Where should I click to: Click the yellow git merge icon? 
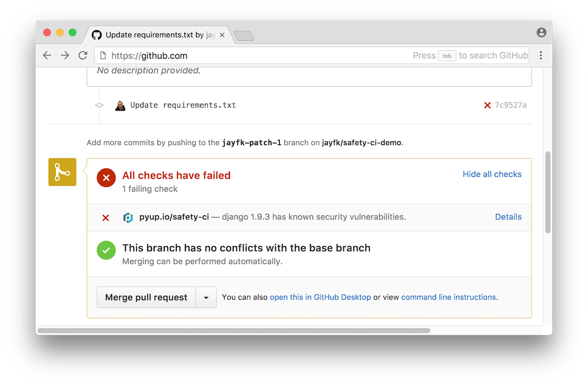pos(62,172)
